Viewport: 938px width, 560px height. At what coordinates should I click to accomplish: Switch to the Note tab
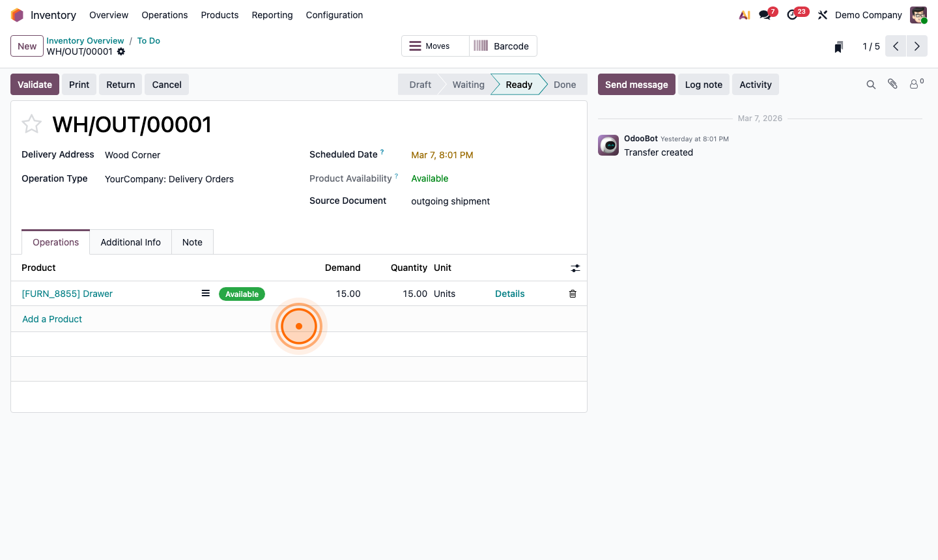pos(192,242)
